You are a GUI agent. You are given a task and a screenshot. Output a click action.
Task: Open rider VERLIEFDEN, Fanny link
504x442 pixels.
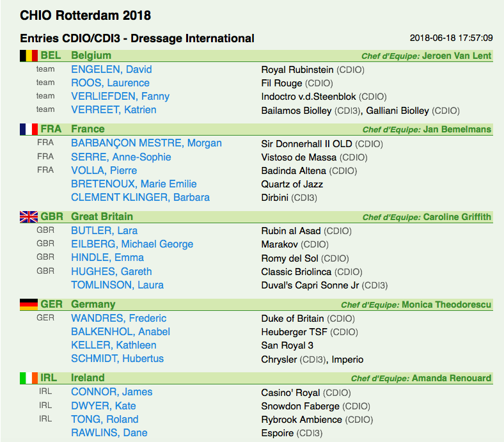[120, 97]
